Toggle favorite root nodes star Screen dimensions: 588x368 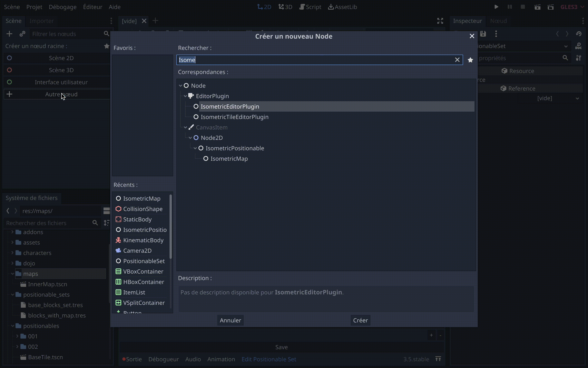[x=106, y=46]
